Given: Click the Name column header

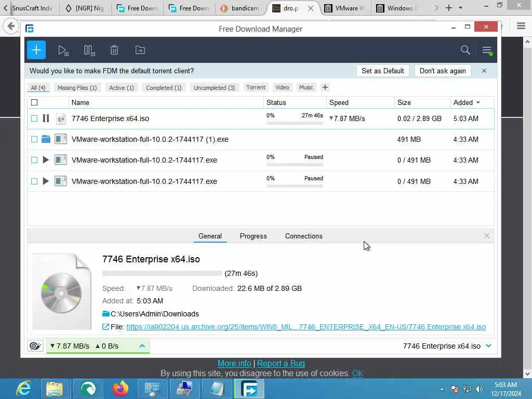Looking at the screenshot, I should click(x=166, y=102).
